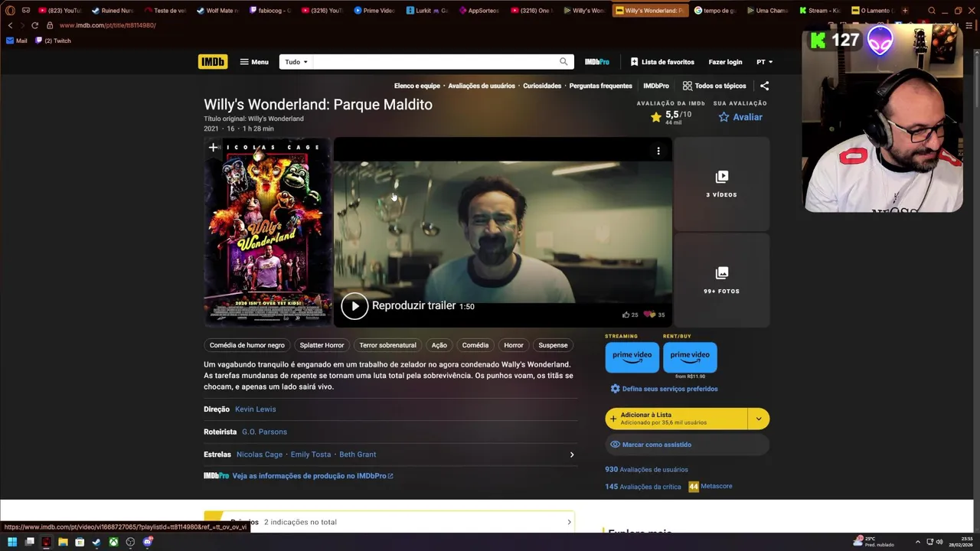Screen dimensions: 980x551
Task: Open the (2) Twitch bookmark
Action: [x=53, y=41]
